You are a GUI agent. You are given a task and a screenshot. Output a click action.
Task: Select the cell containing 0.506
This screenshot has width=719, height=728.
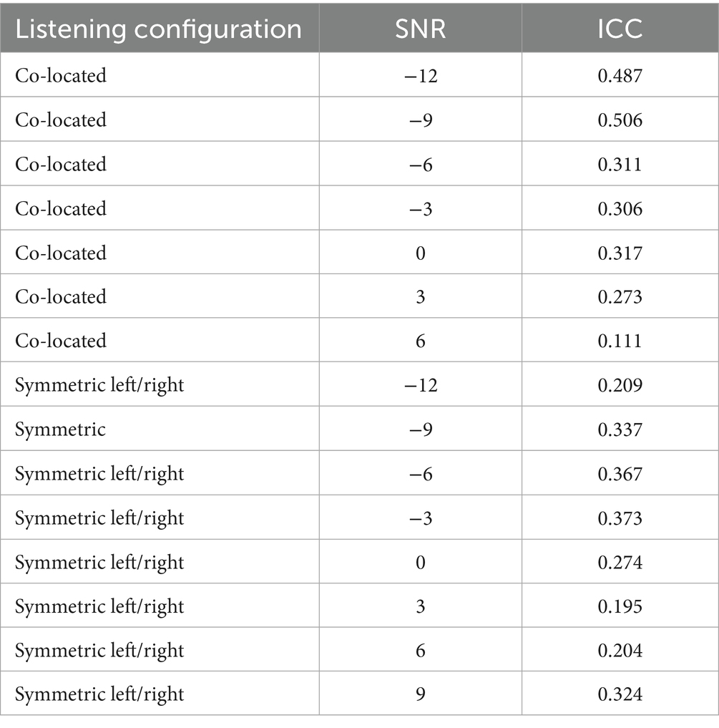tap(620, 120)
